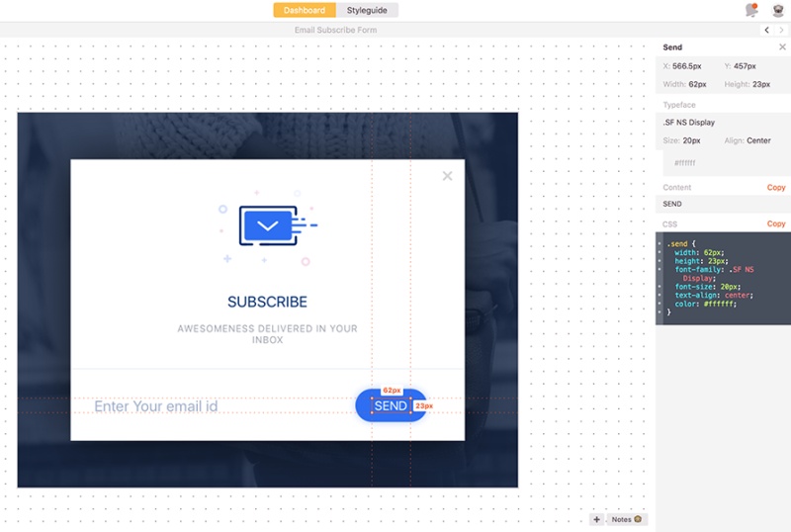Click the .send CSS code block
791x532 pixels.
(723, 278)
